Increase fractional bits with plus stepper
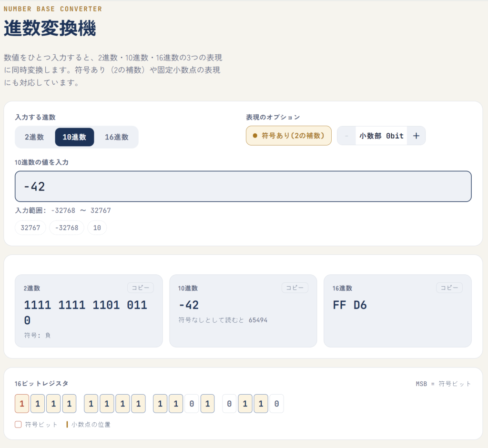Image resolution: width=488 pixels, height=448 pixels. pyautogui.click(x=416, y=136)
